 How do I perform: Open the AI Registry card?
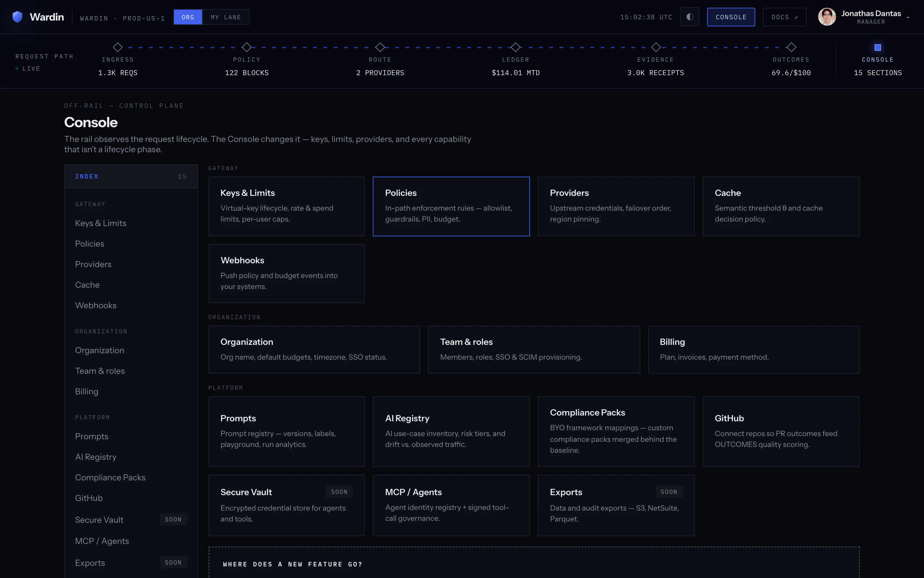pyautogui.click(x=451, y=432)
